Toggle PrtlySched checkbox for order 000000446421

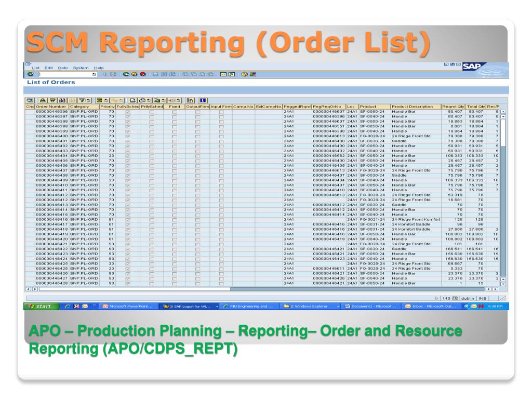(152, 244)
